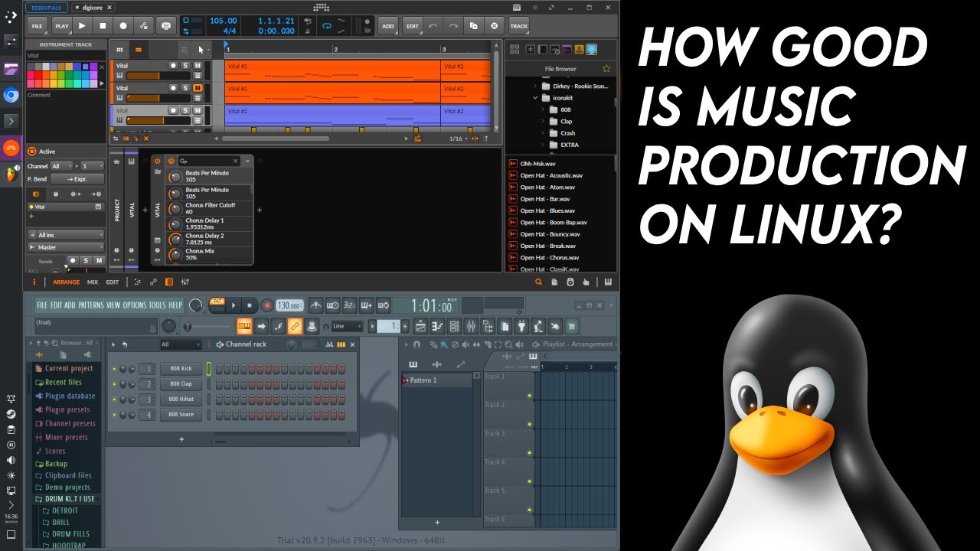This screenshot has height=551, width=980.
Task: Toggle Bitwig automation write button
Action: [144, 26]
